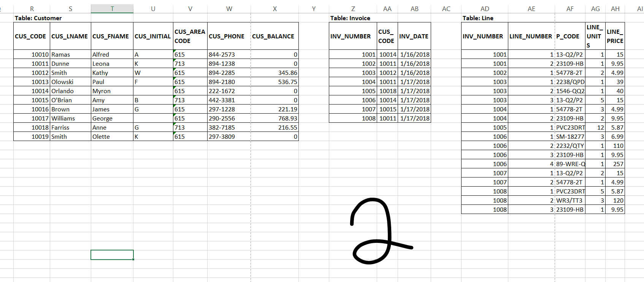
Task: Select phone number 442-3381 cell
Action: [x=229, y=100]
